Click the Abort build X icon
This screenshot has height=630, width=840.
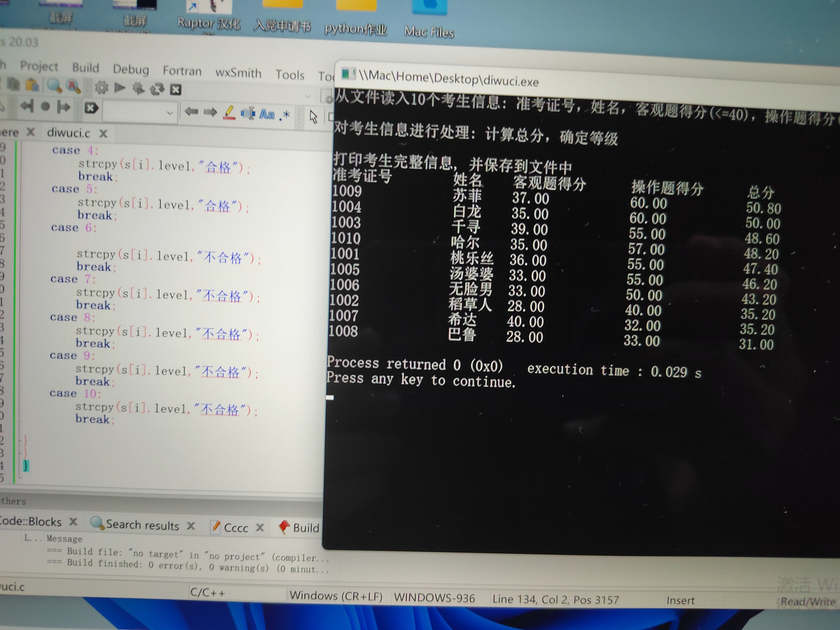pos(175,90)
